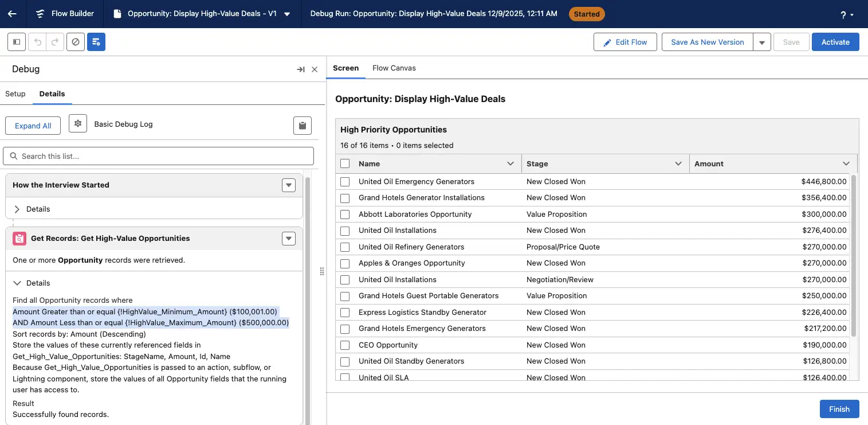Screen dimensions: 868x425
Task: Click Save As New Version
Action: point(707,42)
